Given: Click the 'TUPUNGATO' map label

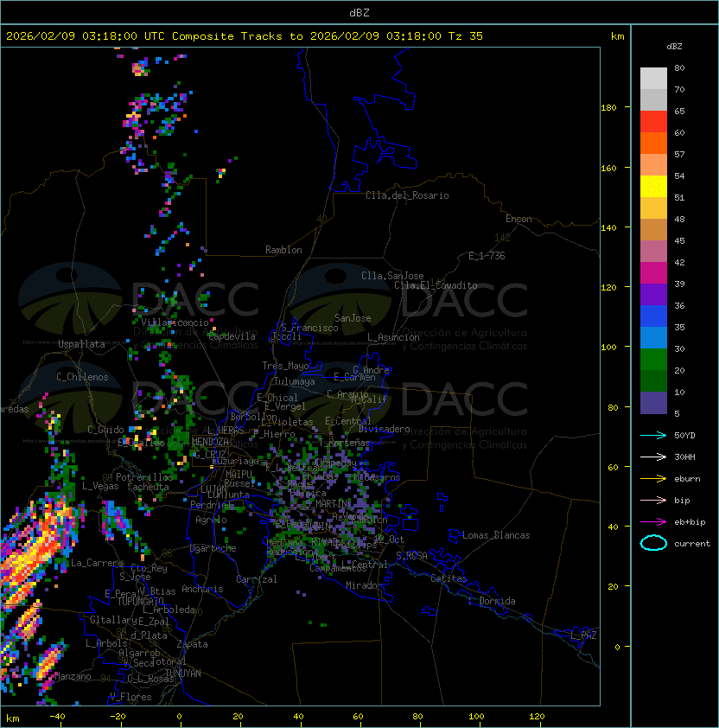Looking at the screenshot, I should coord(140,602).
